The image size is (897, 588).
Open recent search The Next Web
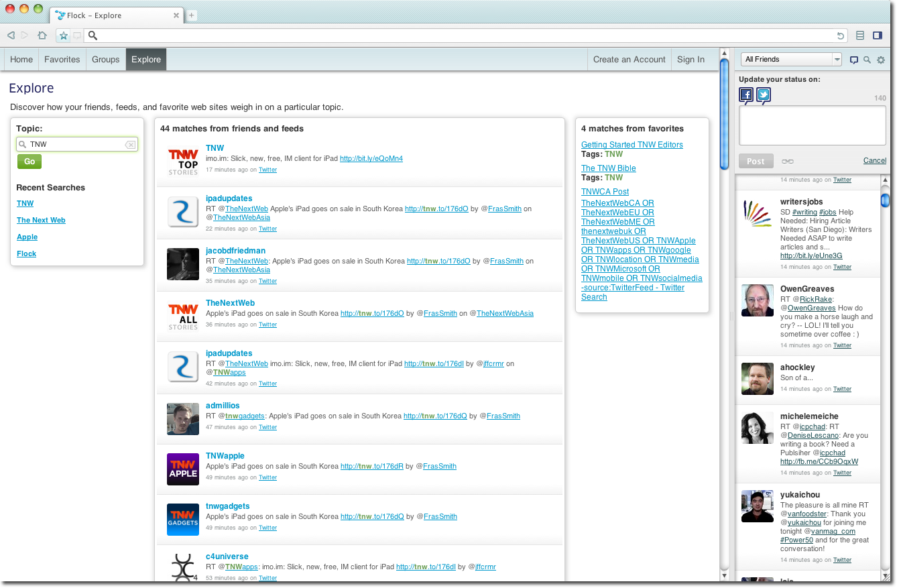tap(41, 220)
